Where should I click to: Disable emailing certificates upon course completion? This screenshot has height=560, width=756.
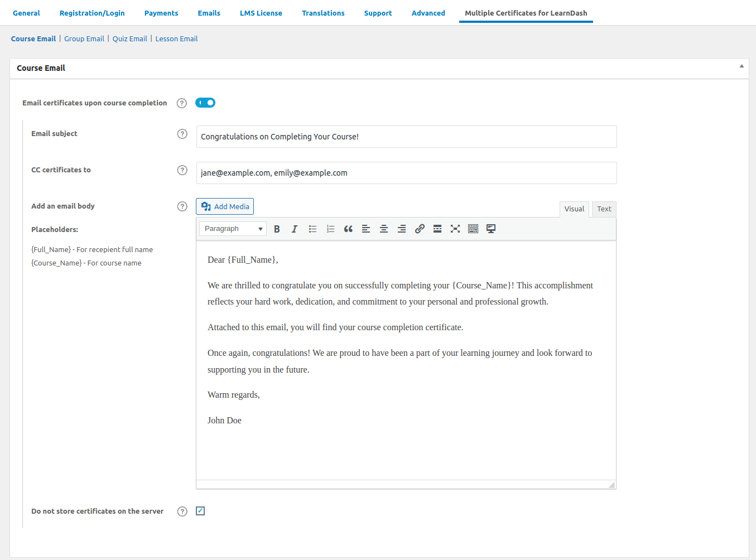point(205,103)
